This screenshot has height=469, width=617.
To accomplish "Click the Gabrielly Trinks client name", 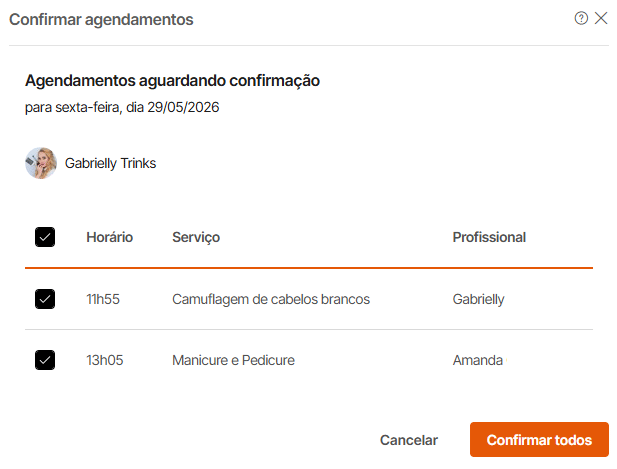I will pos(110,163).
